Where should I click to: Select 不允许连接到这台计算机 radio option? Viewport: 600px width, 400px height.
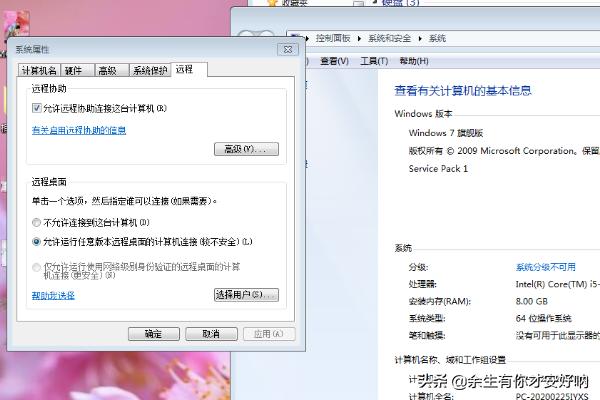coord(38,222)
